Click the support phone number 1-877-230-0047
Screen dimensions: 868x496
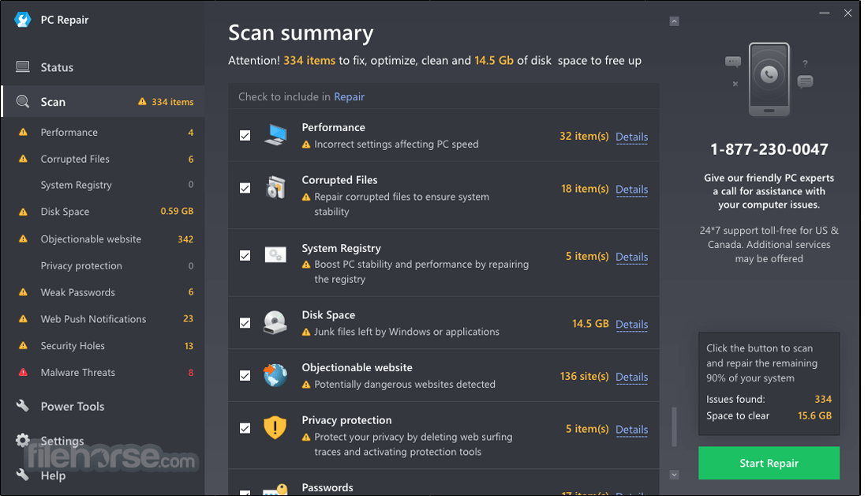pos(769,149)
